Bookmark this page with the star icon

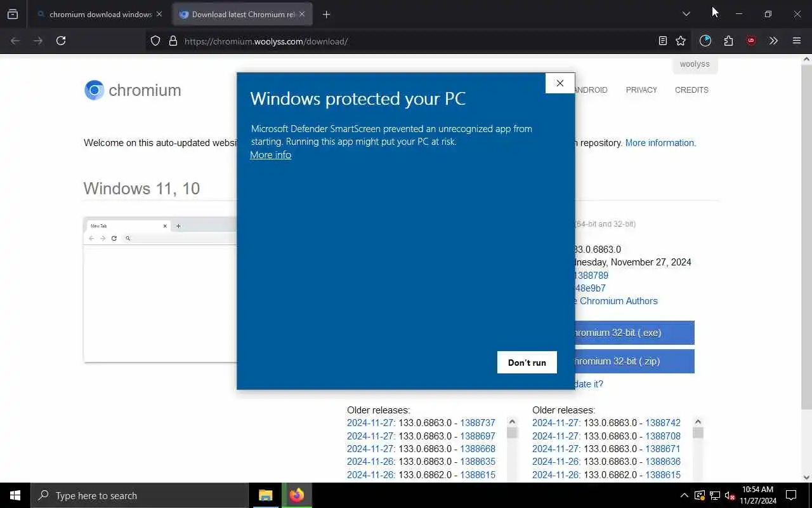(x=681, y=41)
